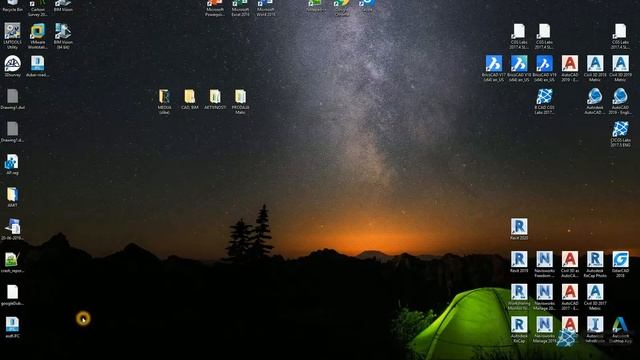Viewport: 640px width, 360px height.
Task: Launch Autodesk InfraWorks icon
Action: (595, 329)
